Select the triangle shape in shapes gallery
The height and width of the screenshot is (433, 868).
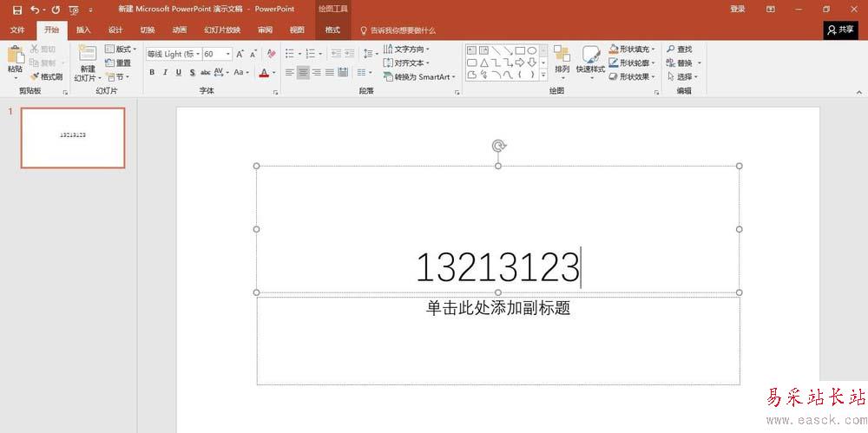tap(483, 62)
